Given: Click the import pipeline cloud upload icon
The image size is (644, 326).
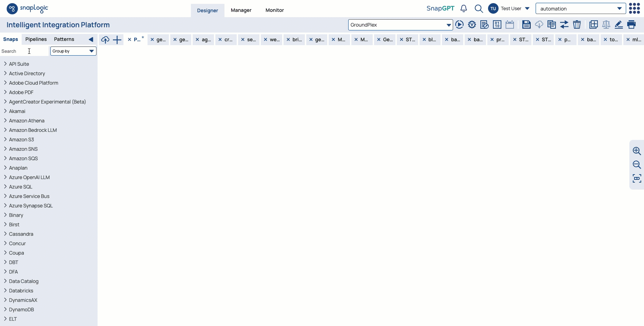Looking at the screenshot, I should 105,40.
